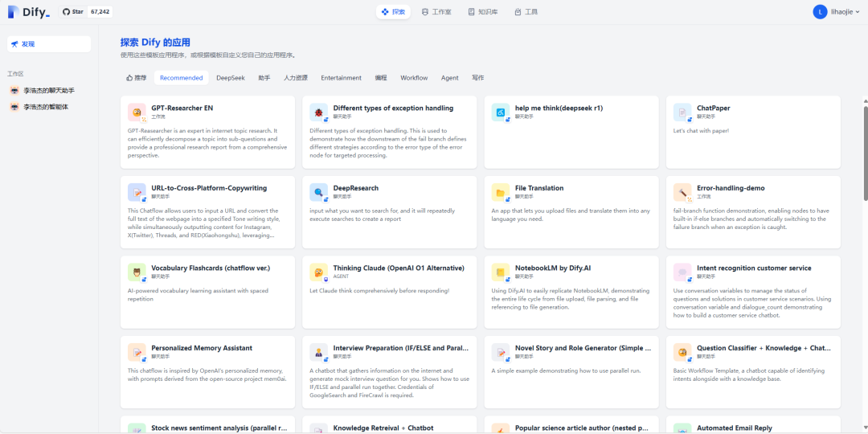Image resolution: width=868 pixels, height=434 pixels.
Task: Click the Personalized Memory Assistant icon
Action: click(x=137, y=352)
